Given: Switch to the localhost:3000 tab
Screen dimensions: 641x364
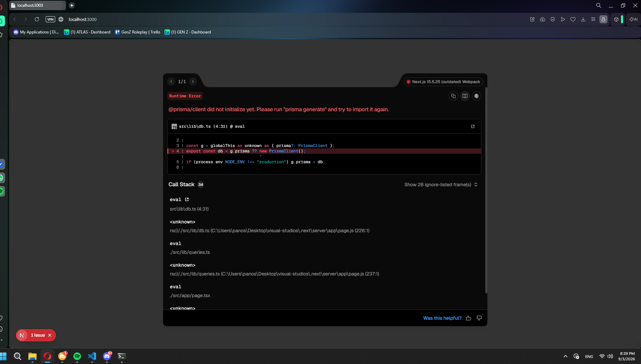Looking at the screenshot, I should (38, 5).
